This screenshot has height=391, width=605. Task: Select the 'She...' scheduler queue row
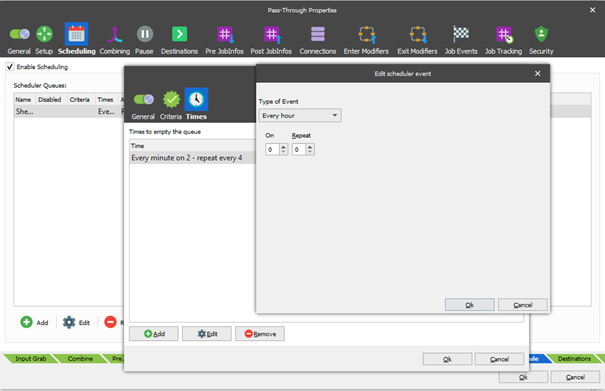pos(69,112)
